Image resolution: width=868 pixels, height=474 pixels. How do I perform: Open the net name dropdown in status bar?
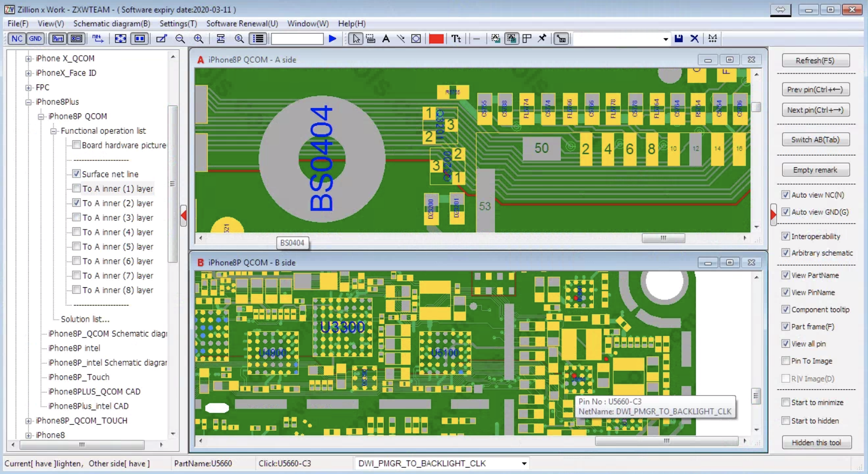(x=524, y=463)
